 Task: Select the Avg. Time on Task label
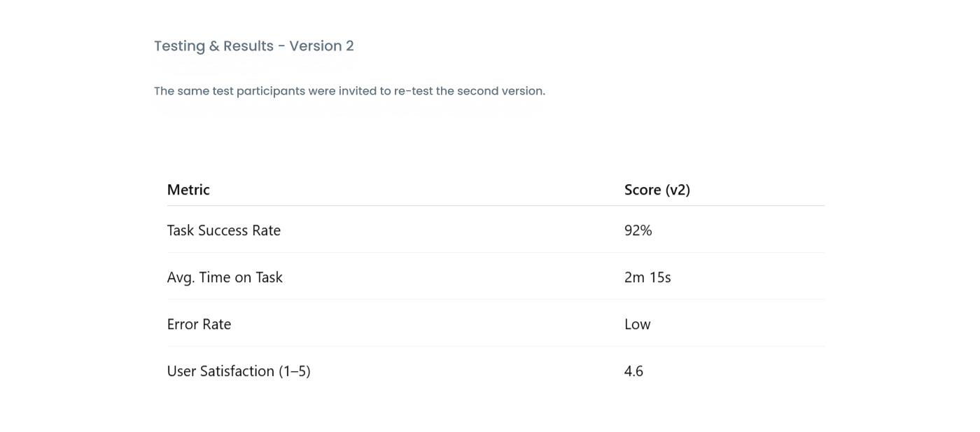(x=225, y=277)
